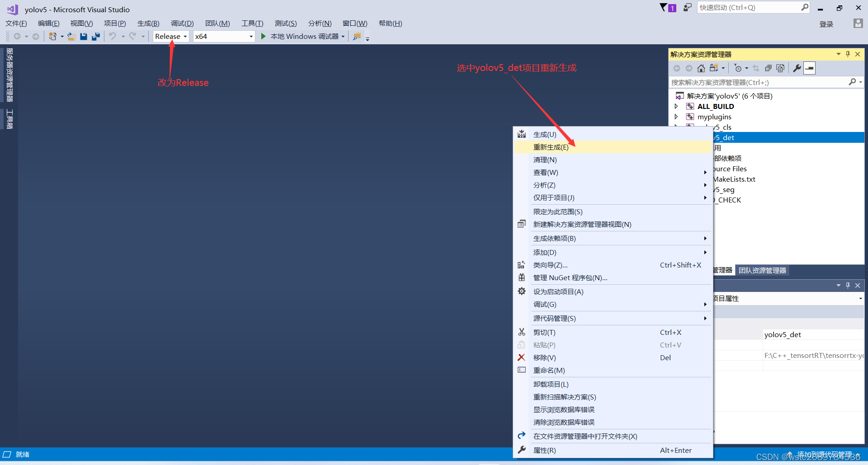868x465 pixels.
Task: Click the Find in Files toolbar icon
Action: tap(357, 36)
